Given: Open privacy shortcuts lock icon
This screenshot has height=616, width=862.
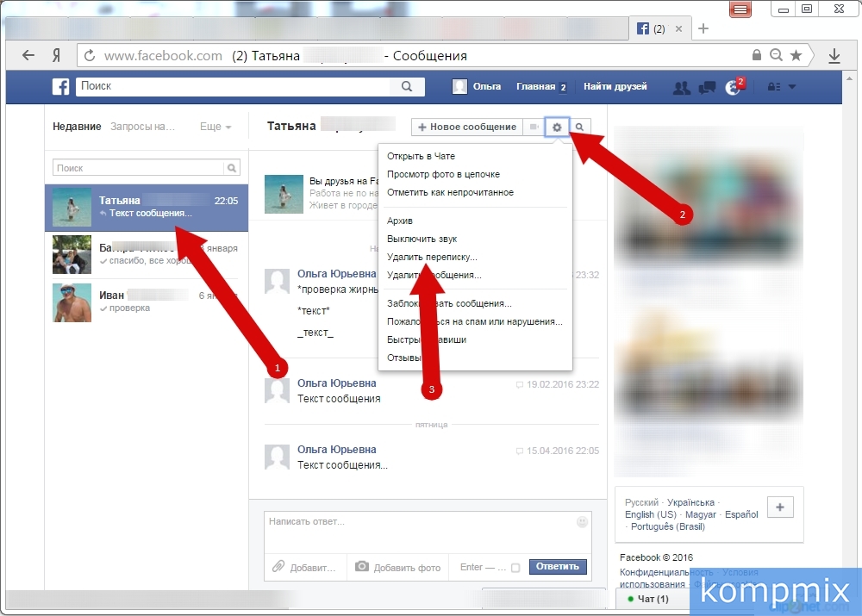Looking at the screenshot, I should click(773, 87).
